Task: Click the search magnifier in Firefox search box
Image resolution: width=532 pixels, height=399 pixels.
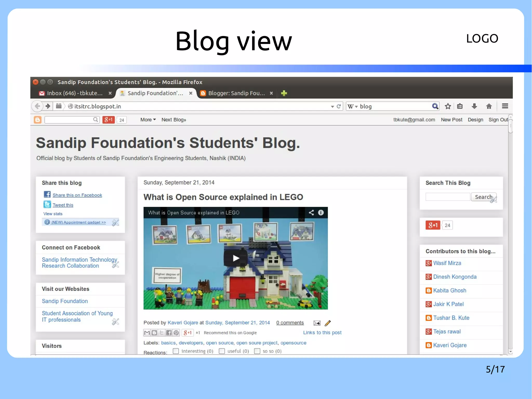Action: point(435,106)
